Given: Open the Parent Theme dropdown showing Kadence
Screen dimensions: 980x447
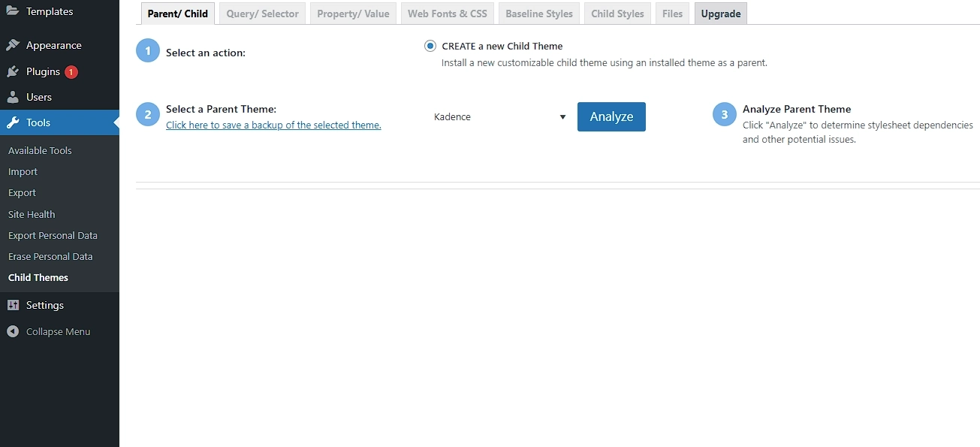Looking at the screenshot, I should (x=499, y=117).
